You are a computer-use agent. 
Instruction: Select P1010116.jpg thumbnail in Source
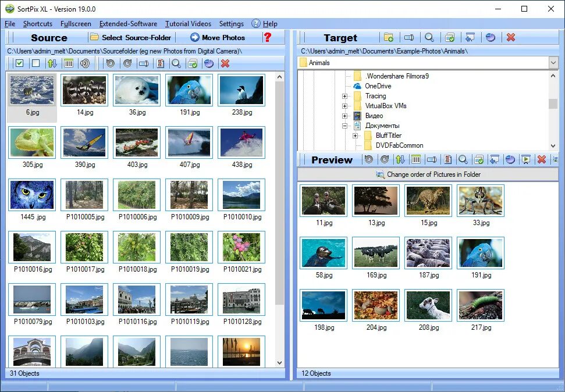click(x=137, y=300)
